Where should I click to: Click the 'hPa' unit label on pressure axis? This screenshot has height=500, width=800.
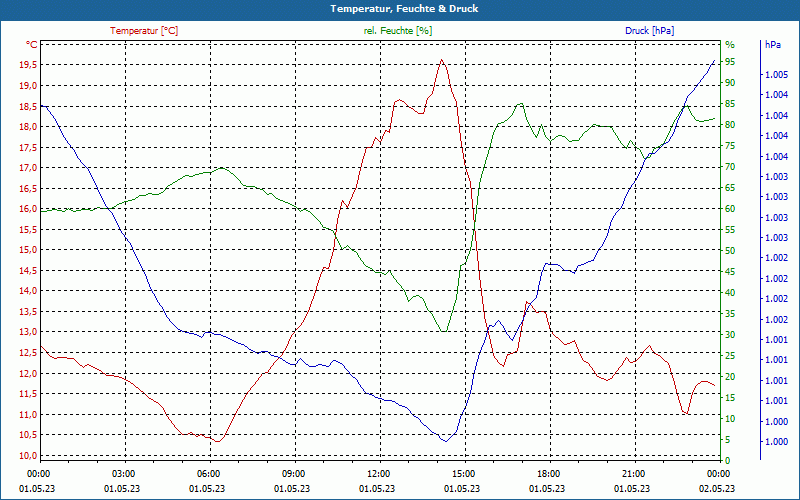[x=773, y=45]
